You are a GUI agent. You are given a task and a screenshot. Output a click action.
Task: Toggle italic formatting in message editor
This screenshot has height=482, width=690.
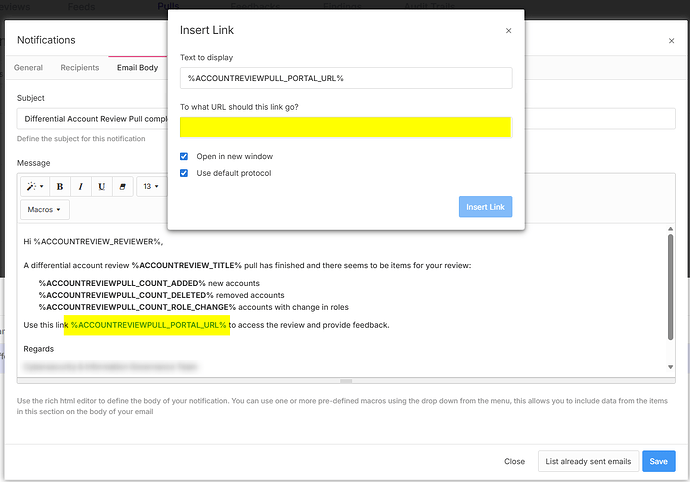click(x=81, y=187)
